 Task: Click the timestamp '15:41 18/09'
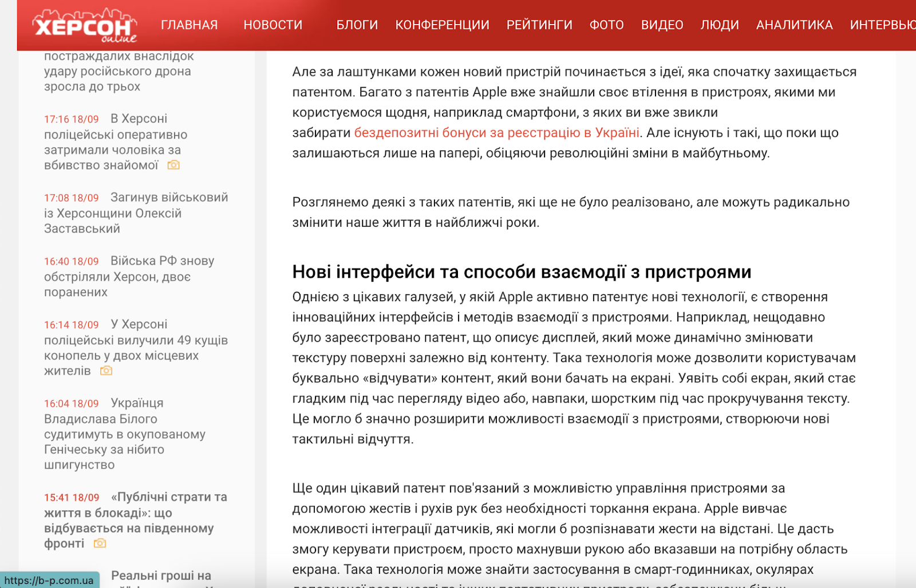click(x=72, y=498)
